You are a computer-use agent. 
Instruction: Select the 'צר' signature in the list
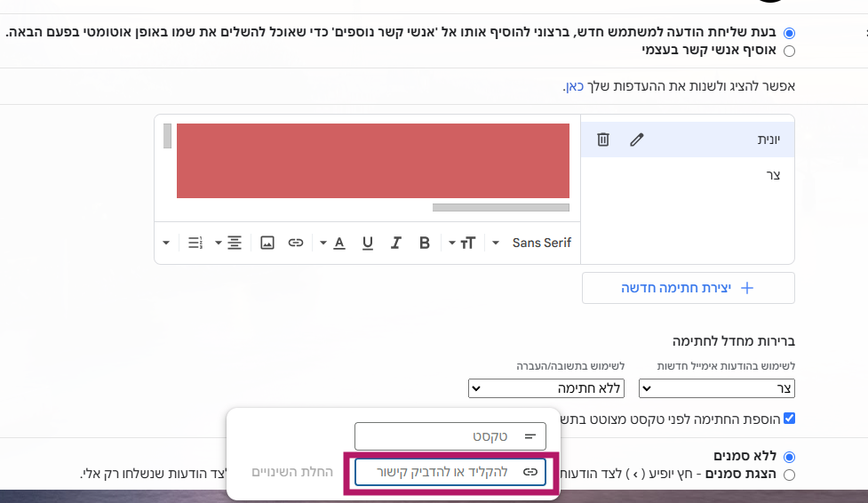(687, 175)
